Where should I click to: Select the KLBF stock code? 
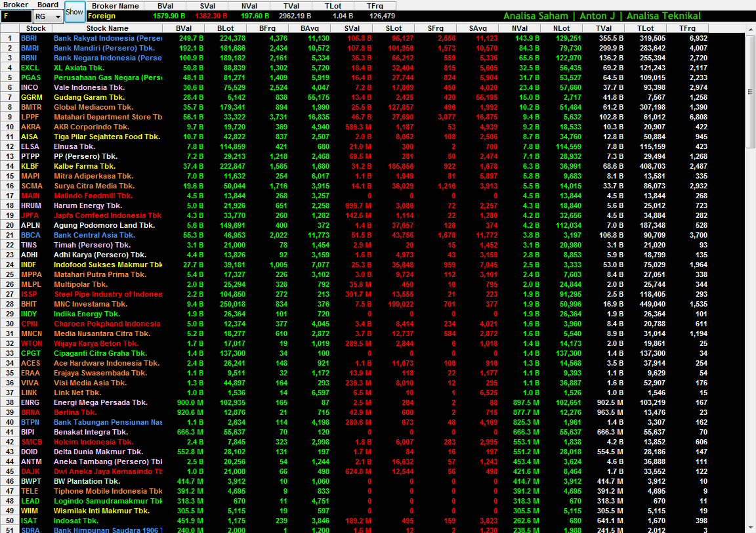coord(30,167)
